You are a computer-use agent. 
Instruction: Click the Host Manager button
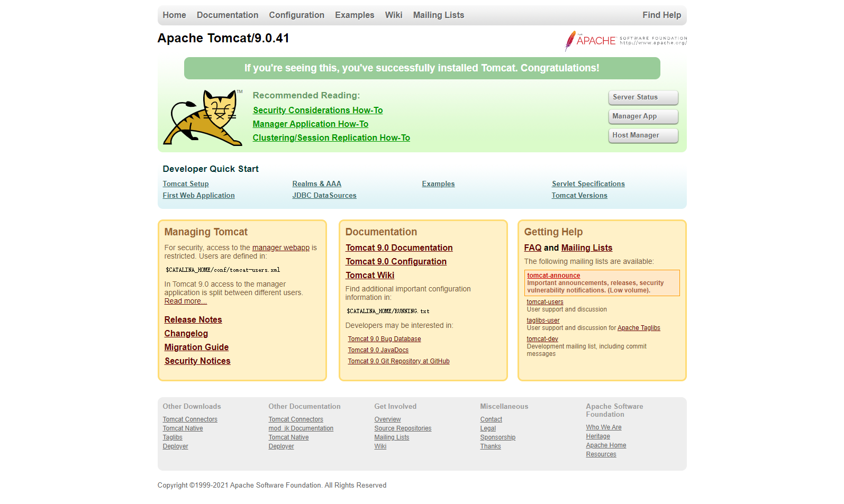(643, 135)
